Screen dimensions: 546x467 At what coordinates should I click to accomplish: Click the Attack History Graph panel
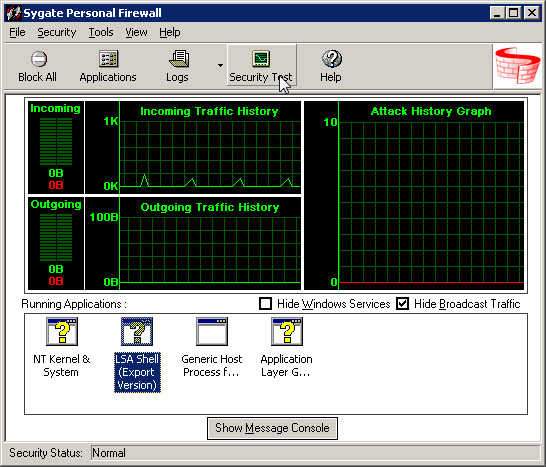coord(414,195)
